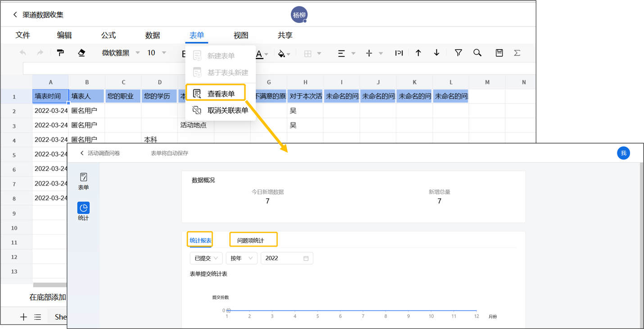Select column M header

pos(487,82)
